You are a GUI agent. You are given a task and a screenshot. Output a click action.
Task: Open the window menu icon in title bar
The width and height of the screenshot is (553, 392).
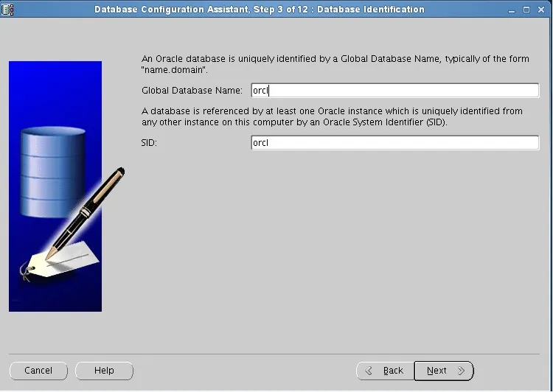7,9
